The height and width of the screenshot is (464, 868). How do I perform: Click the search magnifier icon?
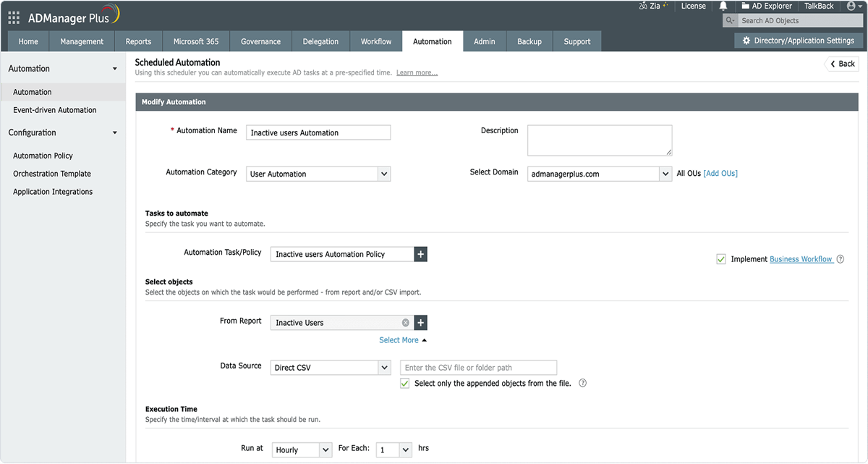coord(730,20)
